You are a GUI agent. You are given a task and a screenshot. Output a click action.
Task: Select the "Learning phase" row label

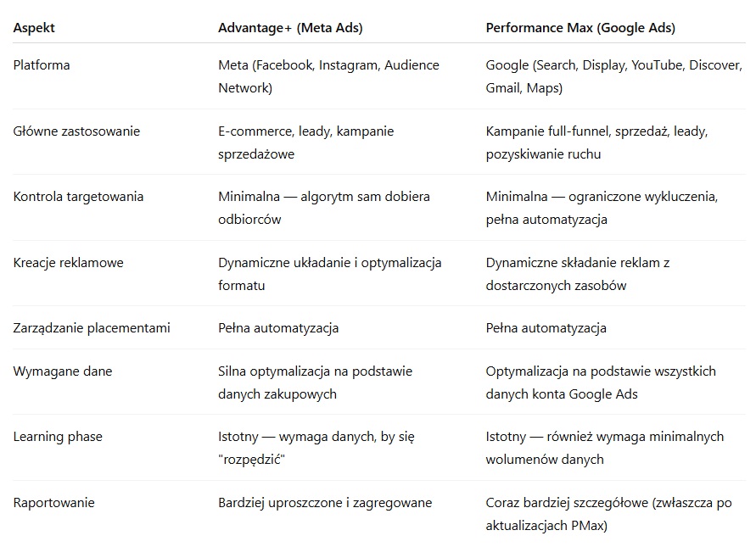point(58,437)
